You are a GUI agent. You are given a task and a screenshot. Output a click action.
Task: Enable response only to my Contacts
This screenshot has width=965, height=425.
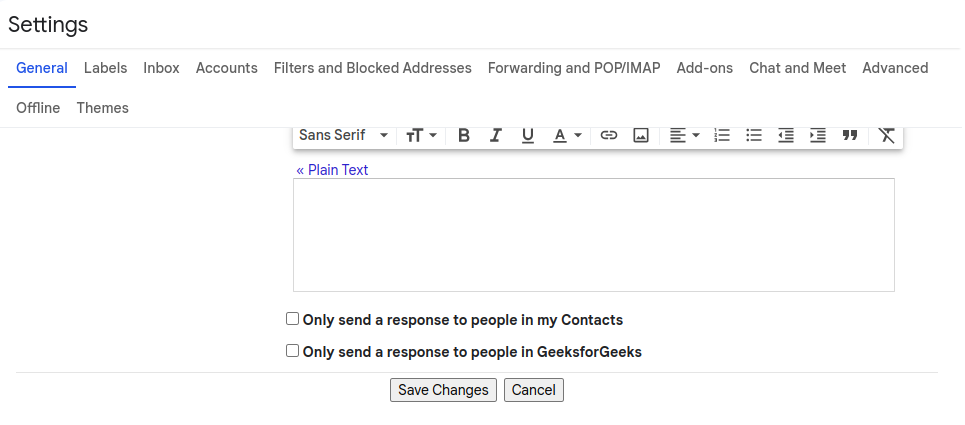pos(293,319)
